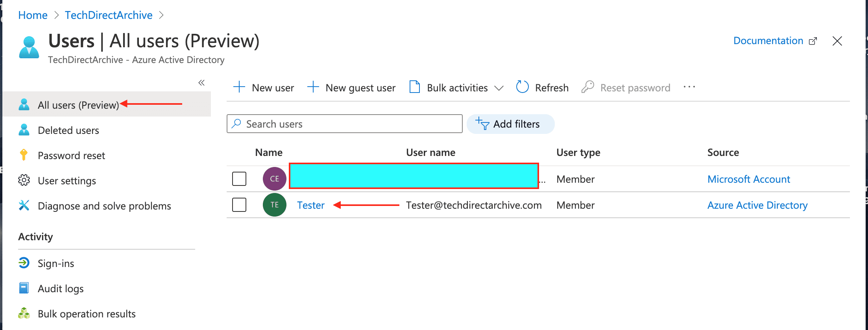Viewport: 868px width, 330px height.
Task: Click the Add filters funnel icon
Action: click(482, 124)
